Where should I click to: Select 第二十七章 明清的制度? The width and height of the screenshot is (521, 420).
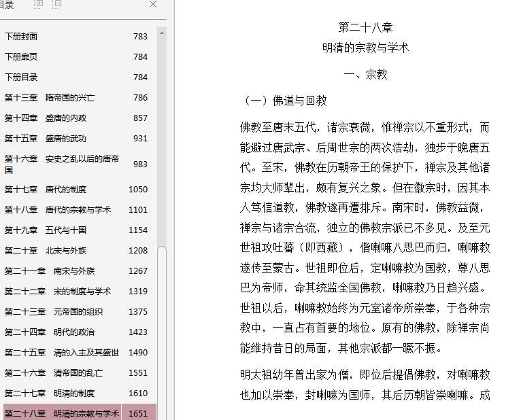tap(50, 393)
